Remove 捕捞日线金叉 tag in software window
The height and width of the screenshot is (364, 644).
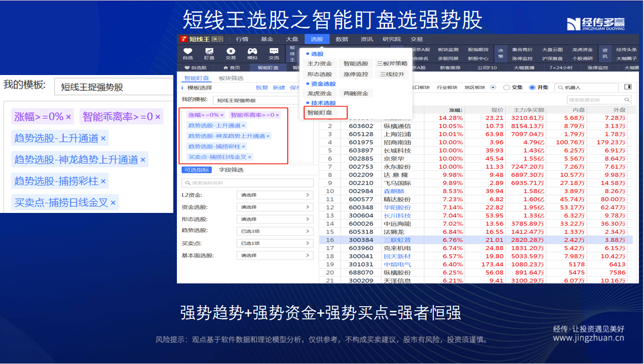[249, 157]
